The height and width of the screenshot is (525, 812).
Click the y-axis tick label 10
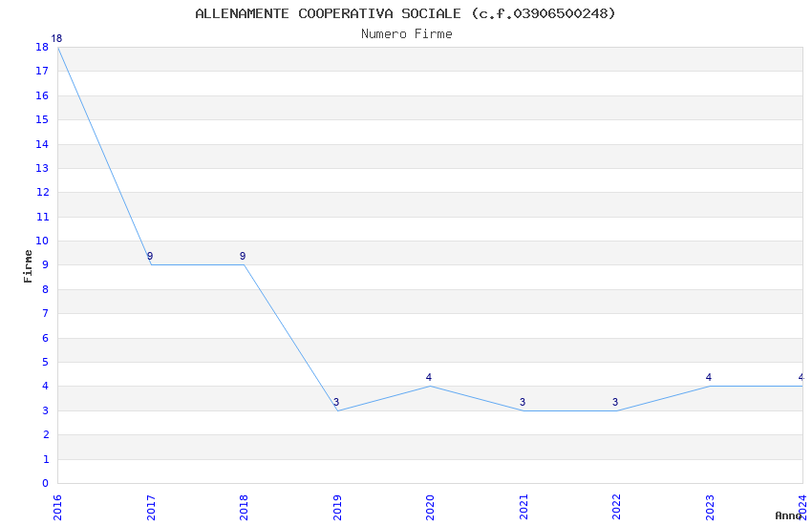[42, 241]
